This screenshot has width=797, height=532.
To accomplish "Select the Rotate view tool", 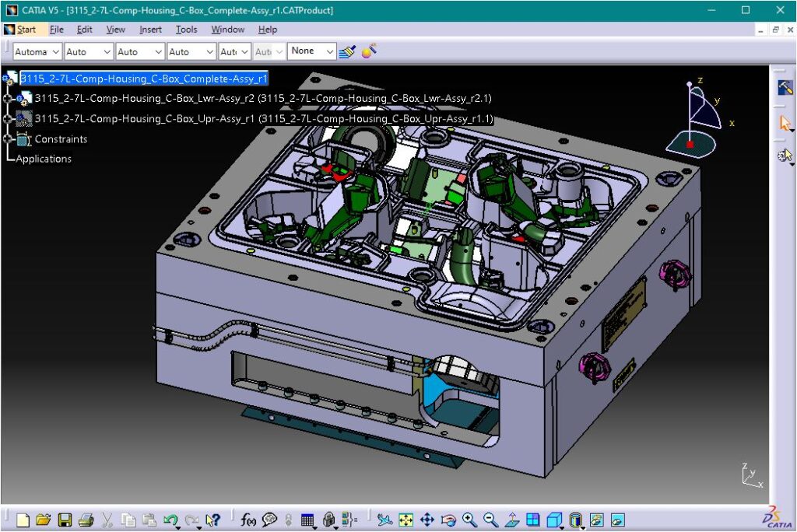I will 448,520.
